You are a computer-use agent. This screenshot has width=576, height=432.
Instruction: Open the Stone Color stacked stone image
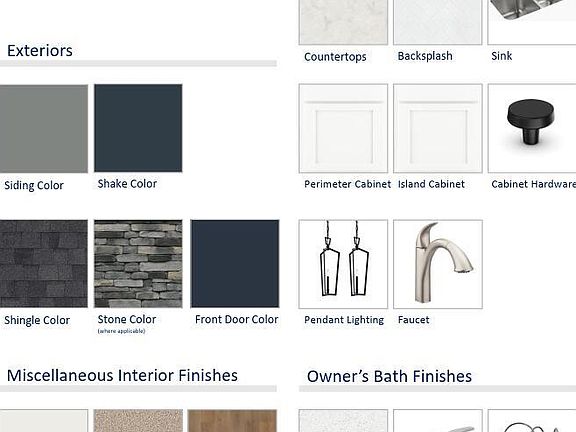click(138, 263)
